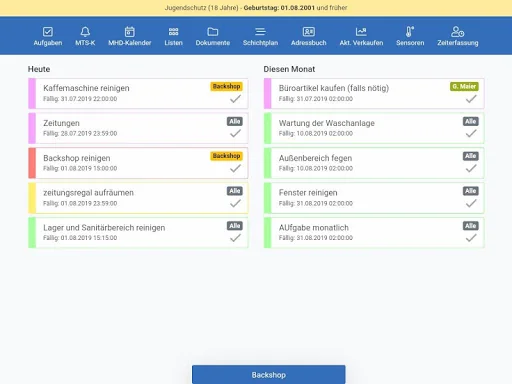Check off the Zeitungen task

235,133
